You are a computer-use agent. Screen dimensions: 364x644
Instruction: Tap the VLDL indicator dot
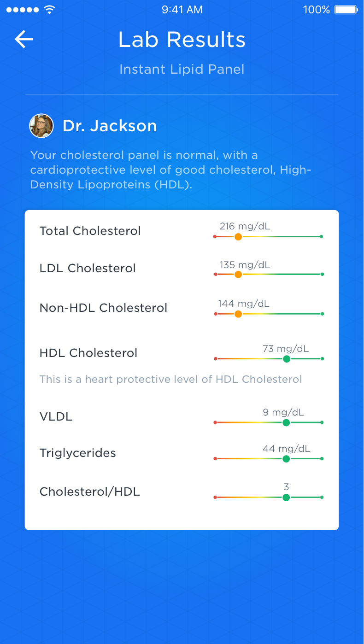[x=287, y=422]
